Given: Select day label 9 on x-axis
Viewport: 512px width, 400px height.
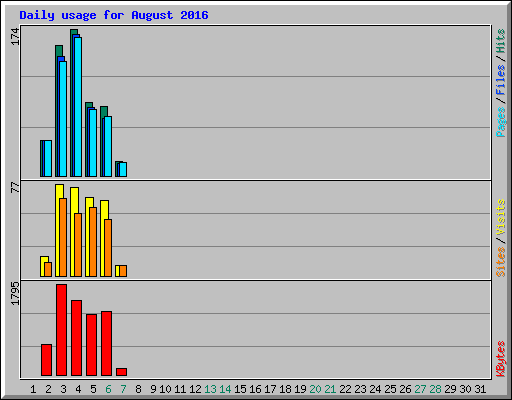Looking at the screenshot, I should [153, 389].
